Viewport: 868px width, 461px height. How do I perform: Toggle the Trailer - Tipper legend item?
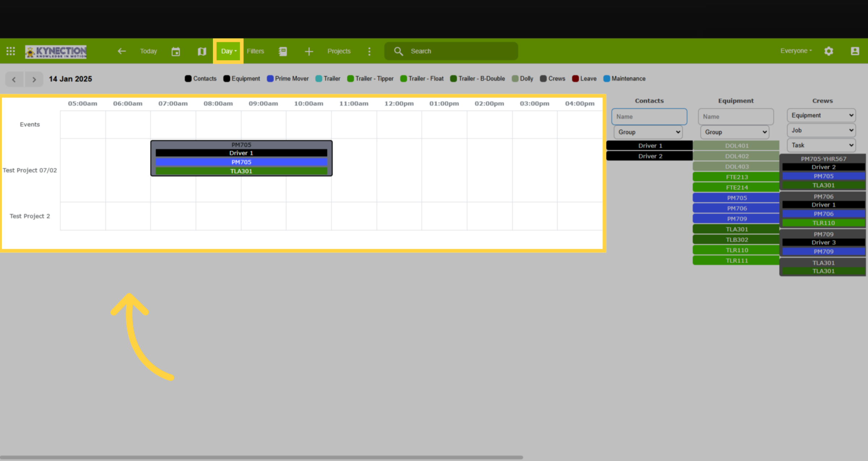tap(370, 79)
